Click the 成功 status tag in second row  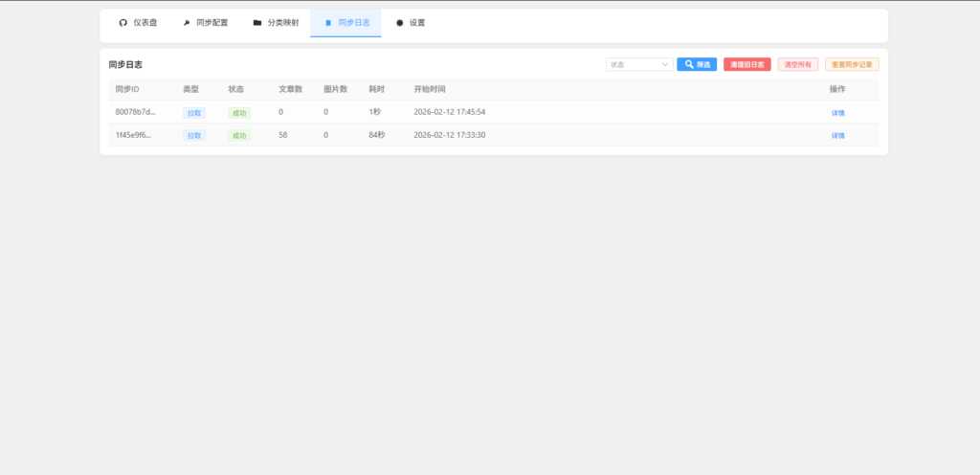(239, 135)
